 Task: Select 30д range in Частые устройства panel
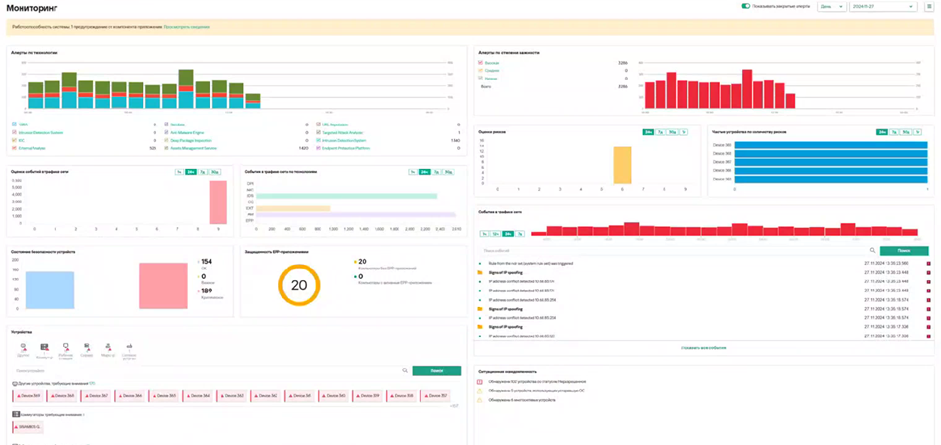point(906,131)
